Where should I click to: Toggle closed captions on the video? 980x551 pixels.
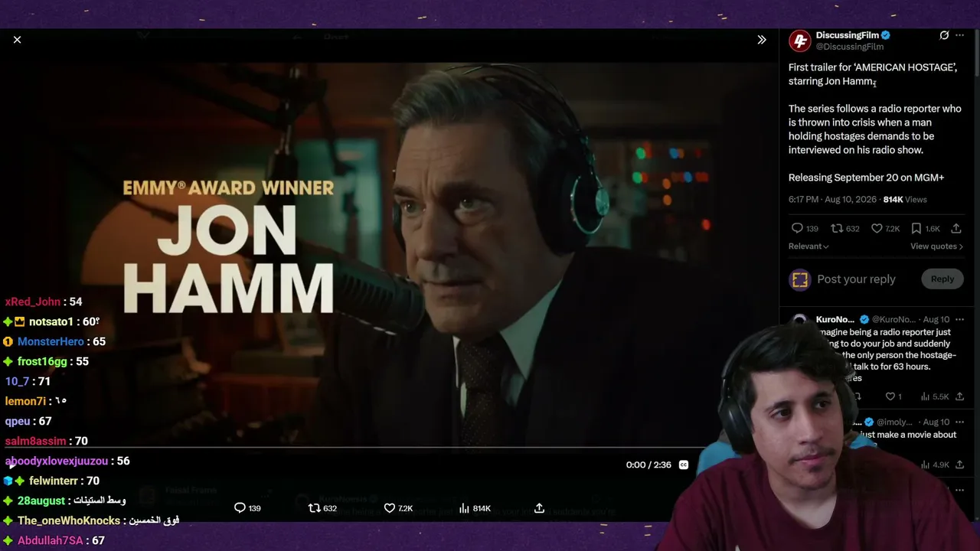684,465
